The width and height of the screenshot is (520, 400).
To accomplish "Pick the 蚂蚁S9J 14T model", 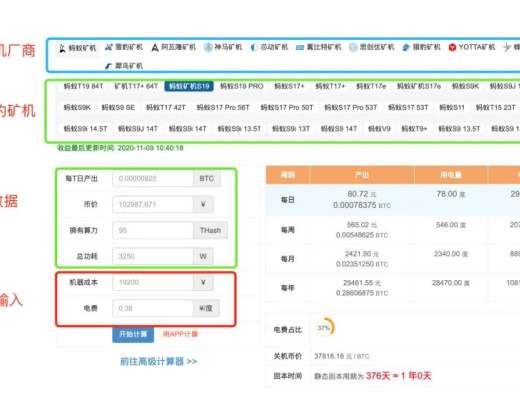I will coord(138,129).
